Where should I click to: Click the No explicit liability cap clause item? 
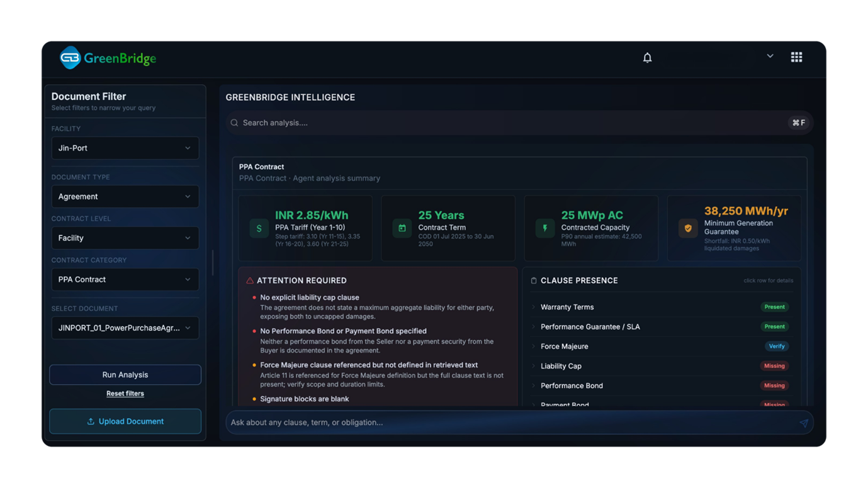(x=310, y=297)
